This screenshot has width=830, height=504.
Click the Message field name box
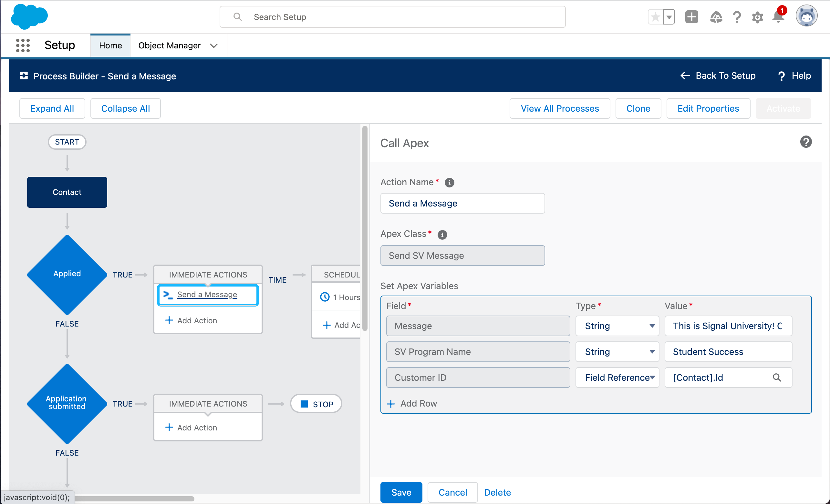click(478, 326)
